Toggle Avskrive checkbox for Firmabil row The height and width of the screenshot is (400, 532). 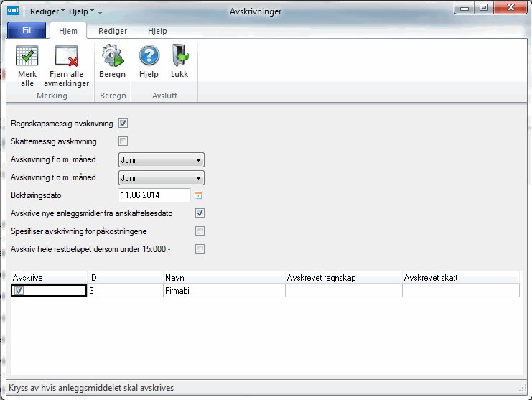pyautogui.click(x=19, y=291)
